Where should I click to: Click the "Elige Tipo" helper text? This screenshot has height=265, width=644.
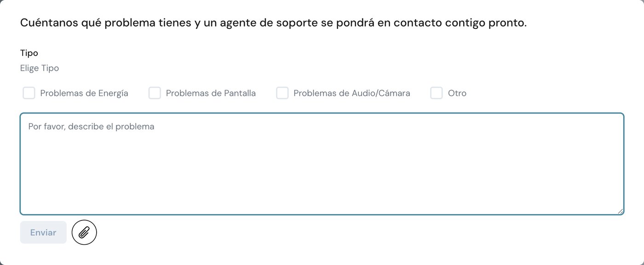point(40,68)
